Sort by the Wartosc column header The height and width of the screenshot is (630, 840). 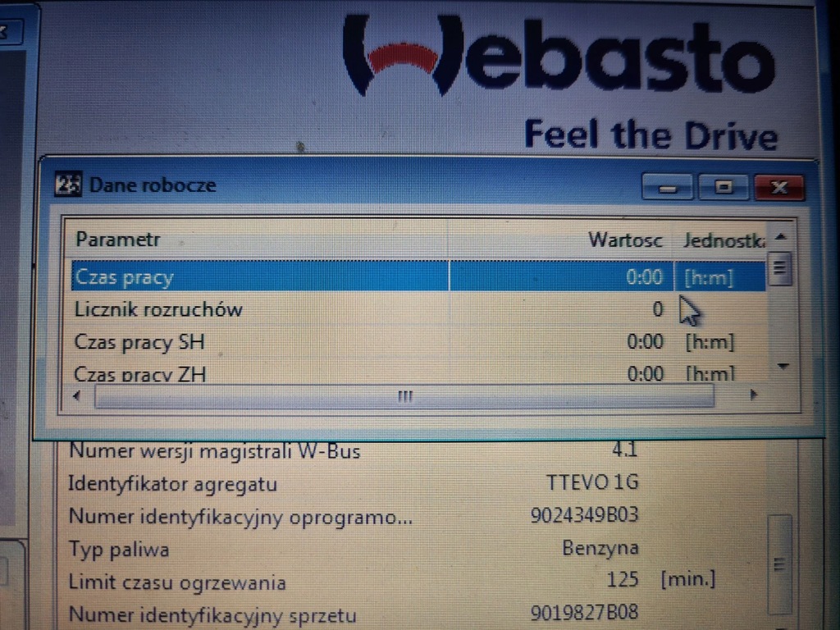click(x=627, y=240)
